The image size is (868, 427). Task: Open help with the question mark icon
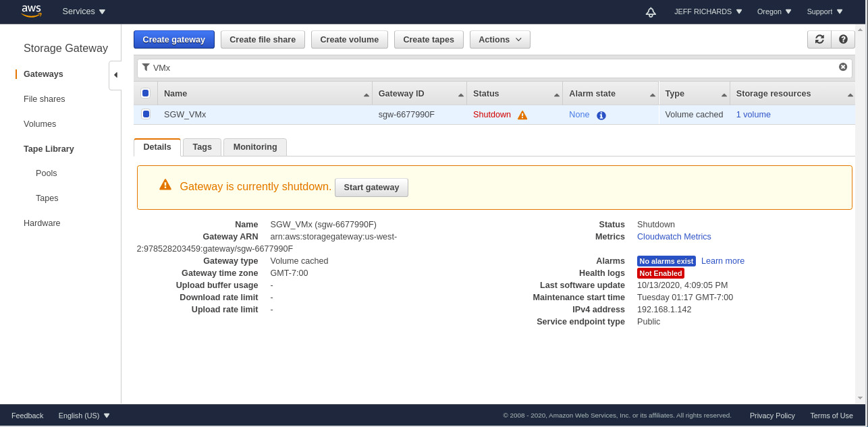coord(842,39)
